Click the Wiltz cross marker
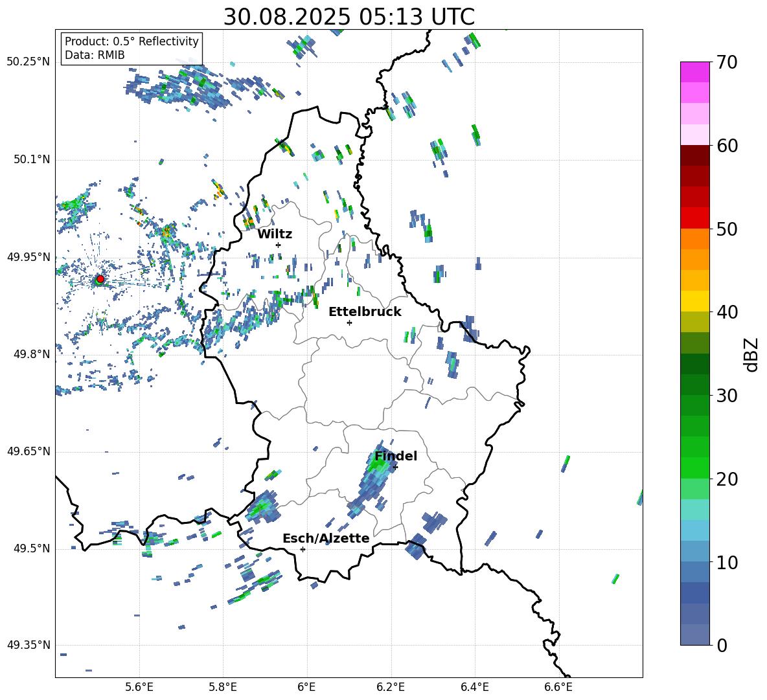Screen dimensions: 767x700 click(x=278, y=245)
